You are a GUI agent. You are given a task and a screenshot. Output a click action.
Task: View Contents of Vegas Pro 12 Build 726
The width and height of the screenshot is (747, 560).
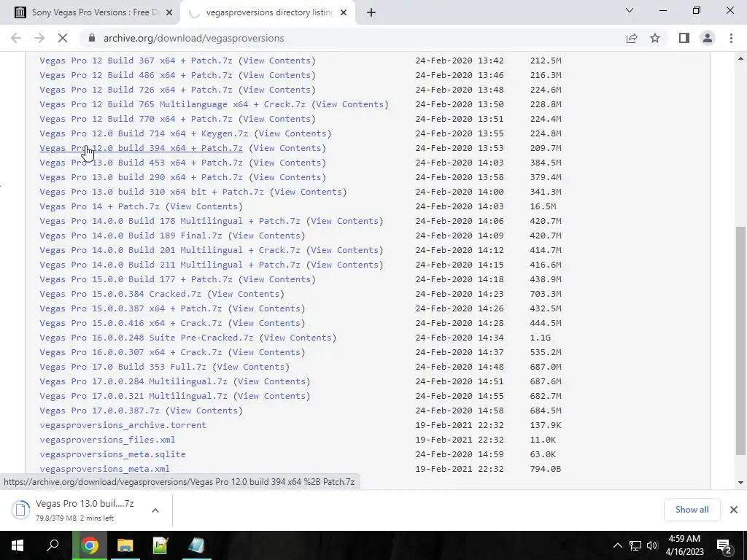pos(276,90)
